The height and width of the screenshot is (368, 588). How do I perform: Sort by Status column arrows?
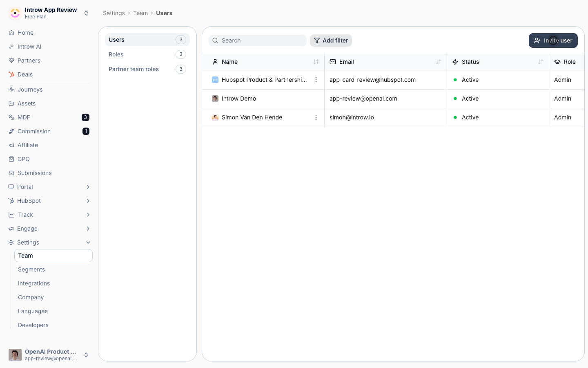click(x=541, y=62)
